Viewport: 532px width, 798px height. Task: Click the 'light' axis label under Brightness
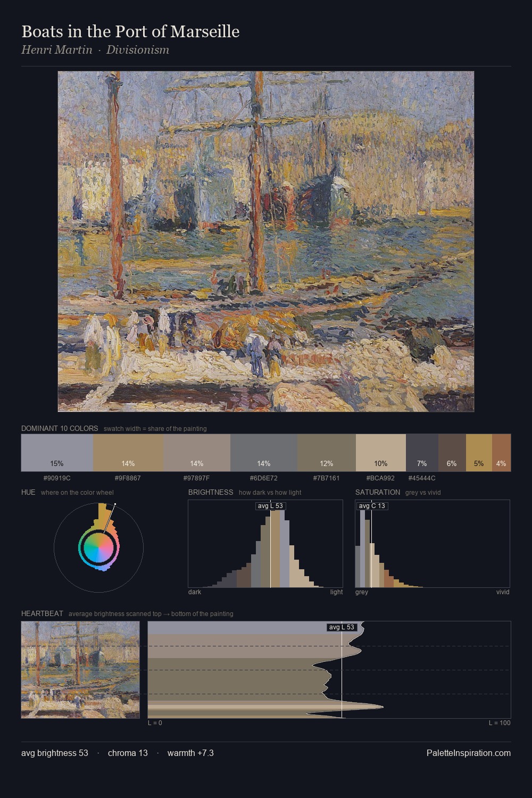tap(336, 592)
